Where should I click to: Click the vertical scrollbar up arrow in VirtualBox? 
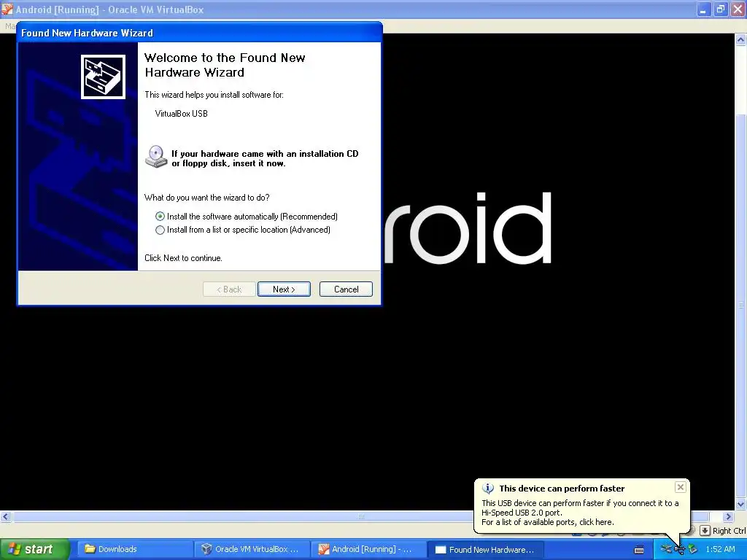pos(740,40)
